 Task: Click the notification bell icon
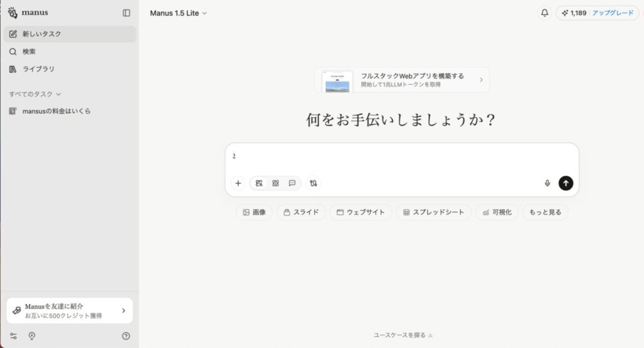[x=545, y=13]
